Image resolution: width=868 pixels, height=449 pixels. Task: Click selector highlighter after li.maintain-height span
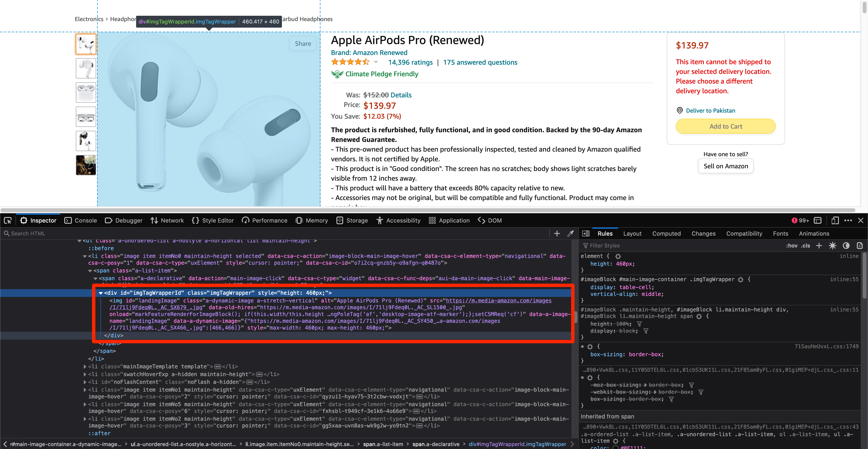pos(699,316)
